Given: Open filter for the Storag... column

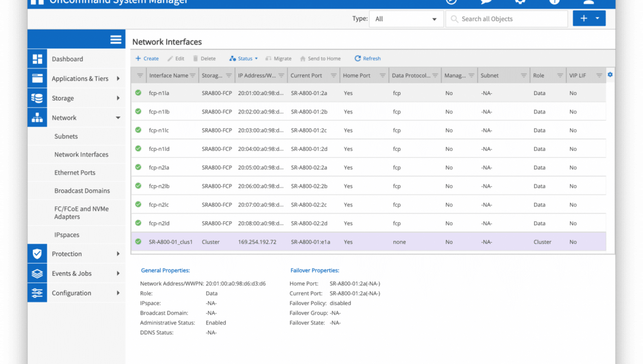Looking at the screenshot, I should tap(229, 75).
